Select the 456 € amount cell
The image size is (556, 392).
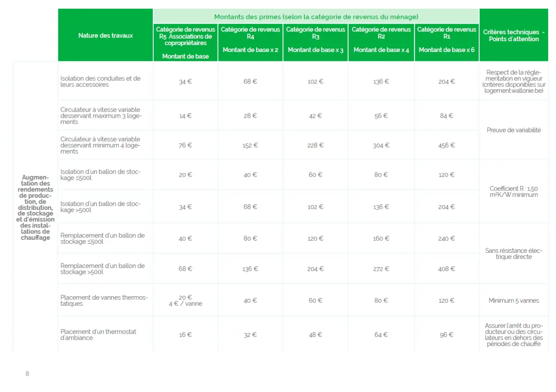click(x=447, y=145)
